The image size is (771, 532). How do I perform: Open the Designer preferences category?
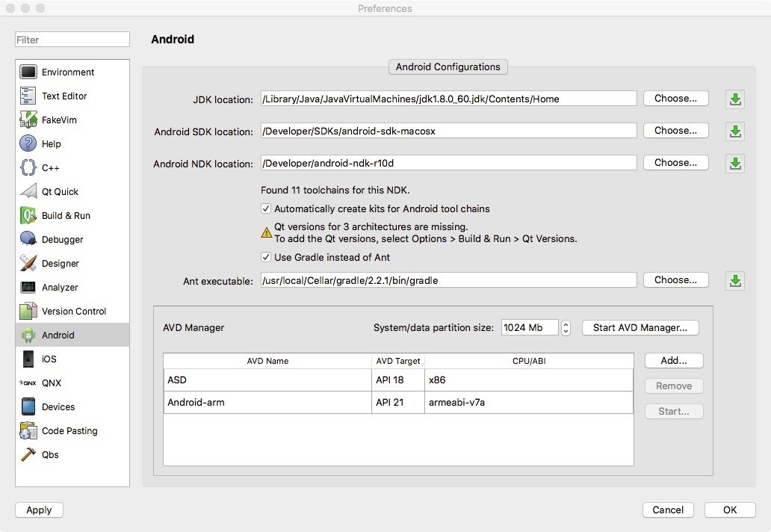tap(72, 263)
